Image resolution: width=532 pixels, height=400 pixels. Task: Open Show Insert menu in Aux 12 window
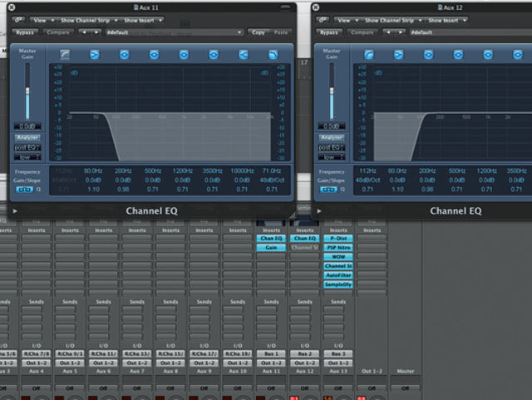tap(447, 20)
